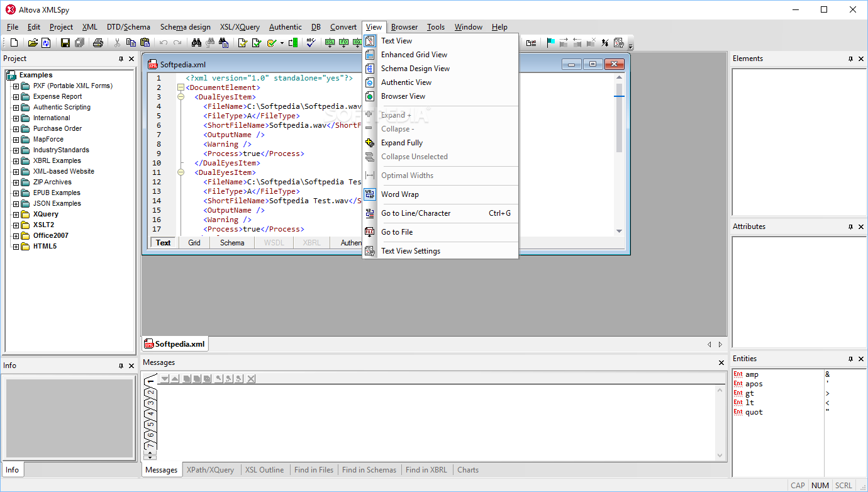The height and width of the screenshot is (492, 868).
Task: Open the XPath/XQuery bottom tab
Action: (210, 470)
